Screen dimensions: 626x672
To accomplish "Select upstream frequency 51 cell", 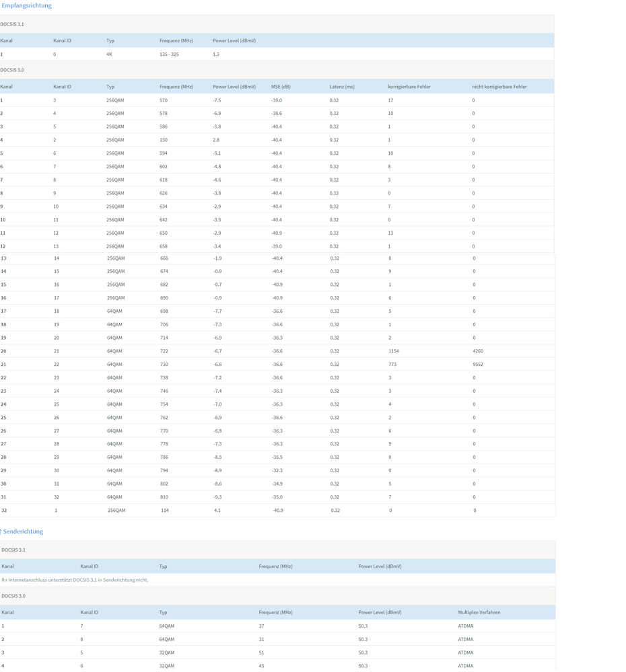I will pyautogui.click(x=262, y=652).
